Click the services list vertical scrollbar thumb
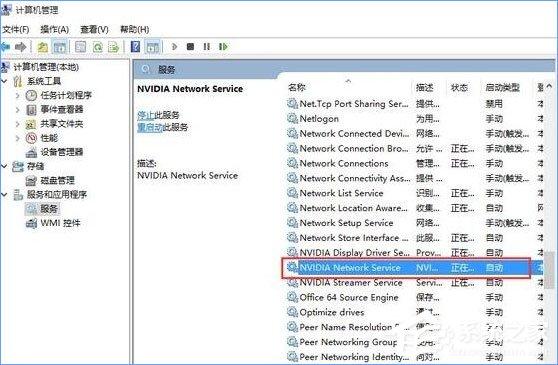 click(x=549, y=269)
